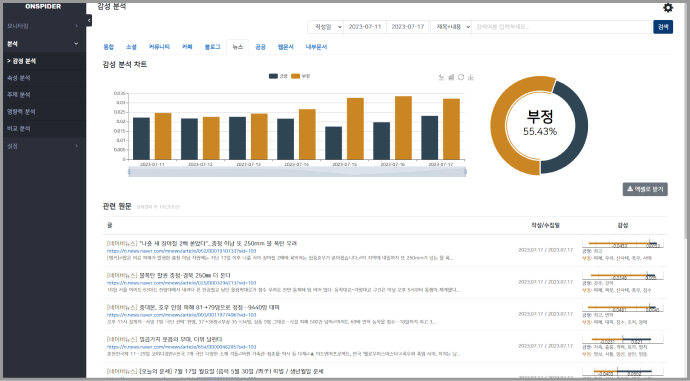Click the dark 긍정 bar for 2023-07-11
This screenshot has width=690, height=381.
click(141, 139)
